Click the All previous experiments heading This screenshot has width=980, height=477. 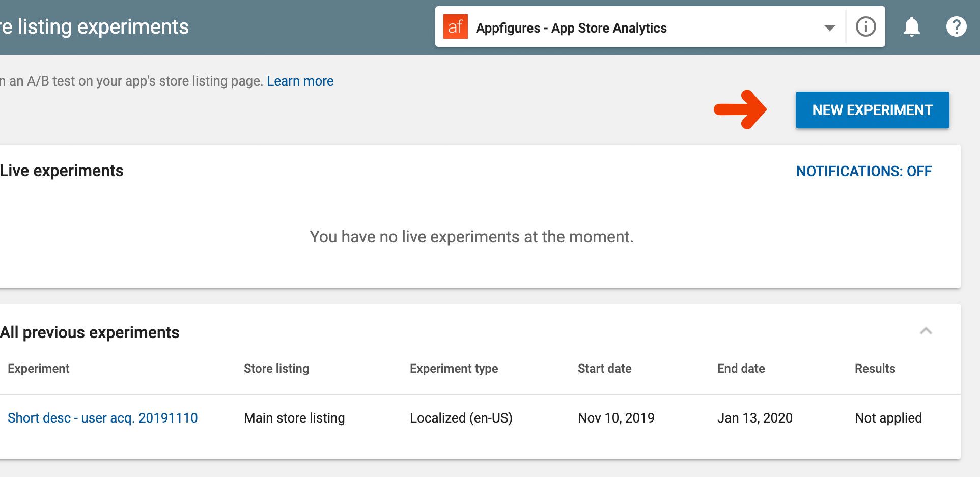tap(90, 332)
